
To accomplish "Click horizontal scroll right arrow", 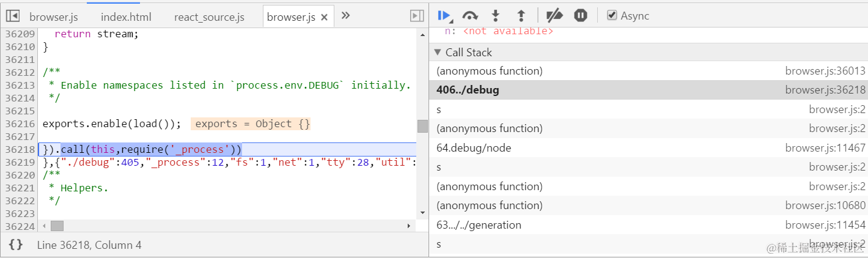I will click(x=409, y=226).
